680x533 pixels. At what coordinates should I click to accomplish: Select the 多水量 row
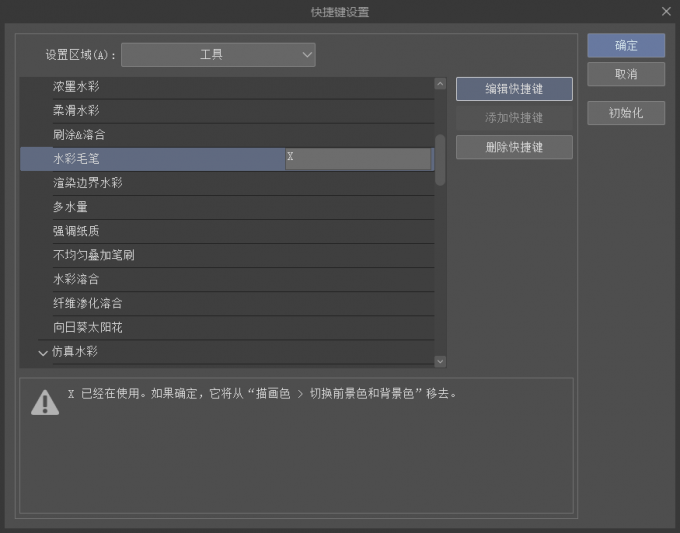[x=227, y=207]
